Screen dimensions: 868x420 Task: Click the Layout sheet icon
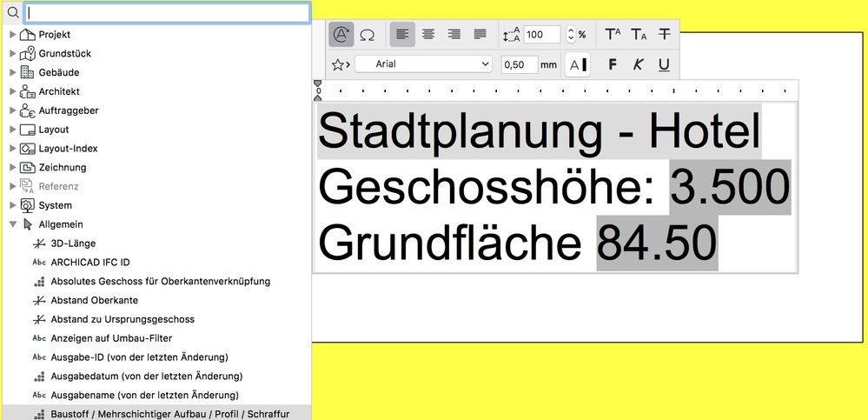[x=28, y=130]
